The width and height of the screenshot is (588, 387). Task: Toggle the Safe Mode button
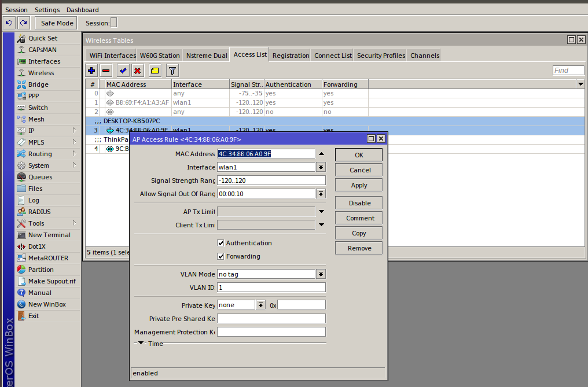pos(57,23)
